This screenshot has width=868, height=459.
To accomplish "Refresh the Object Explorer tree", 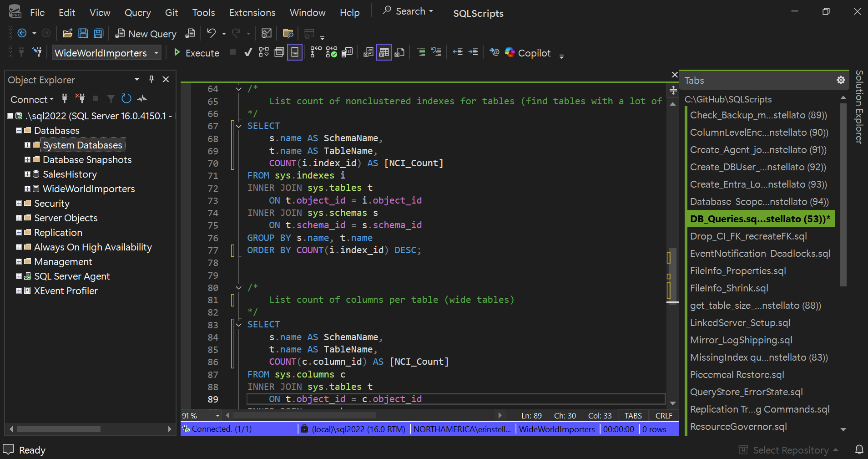I will tap(126, 99).
